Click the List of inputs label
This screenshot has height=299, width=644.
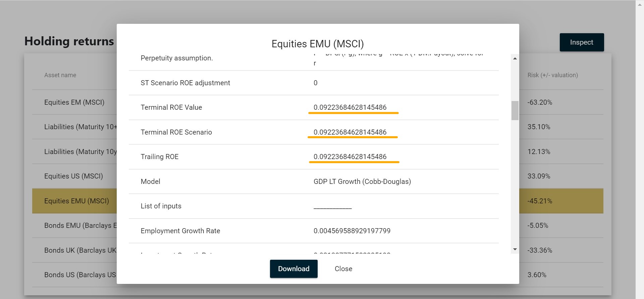pos(161,206)
